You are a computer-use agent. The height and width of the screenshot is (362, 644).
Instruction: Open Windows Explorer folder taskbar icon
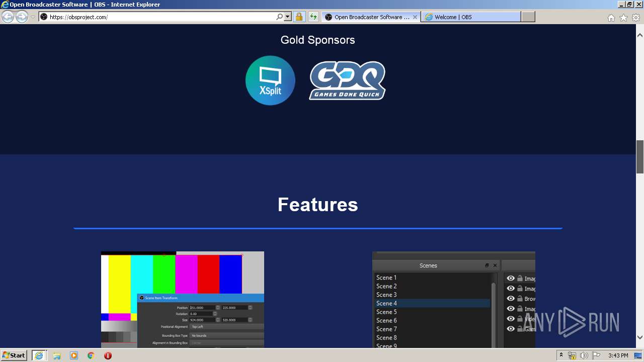[x=57, y=355]
